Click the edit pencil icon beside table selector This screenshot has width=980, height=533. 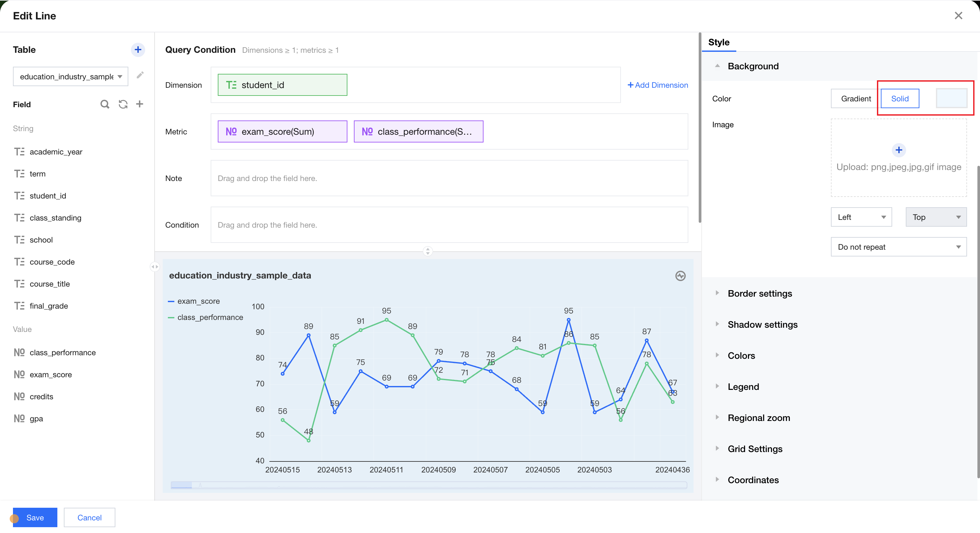(x=140, y=75)
